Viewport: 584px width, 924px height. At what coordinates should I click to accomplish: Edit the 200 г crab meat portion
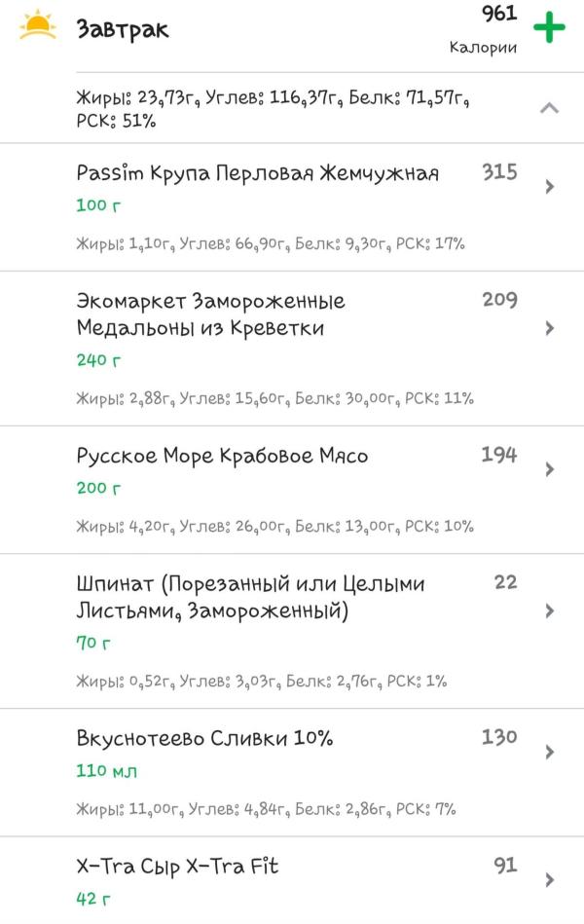pos(98,488)
